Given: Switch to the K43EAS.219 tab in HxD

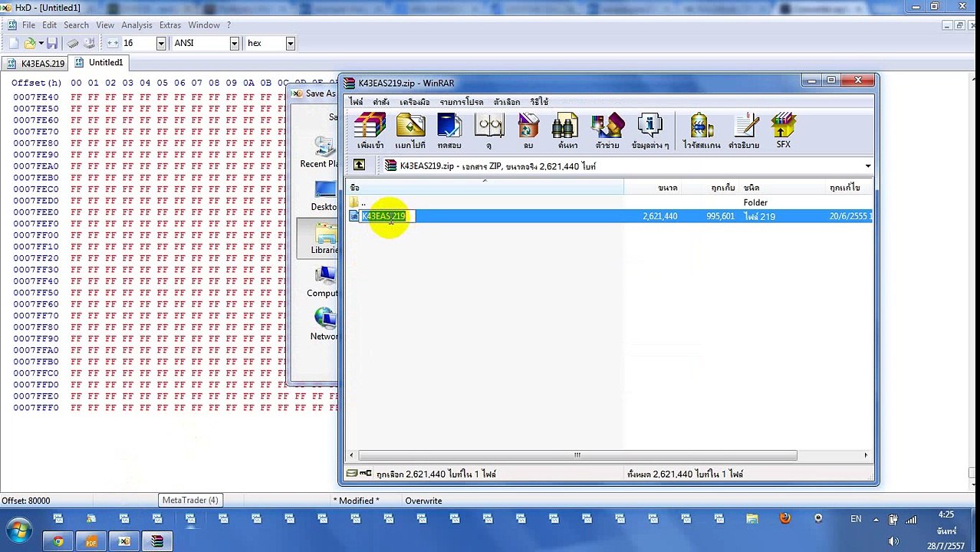Looking at the screenshot, I should pos(35,64).
